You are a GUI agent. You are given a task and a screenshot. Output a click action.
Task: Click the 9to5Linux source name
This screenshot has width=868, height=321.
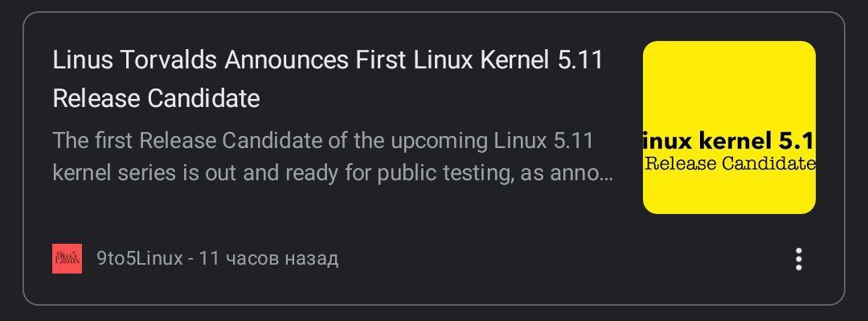tap(140, 258)
